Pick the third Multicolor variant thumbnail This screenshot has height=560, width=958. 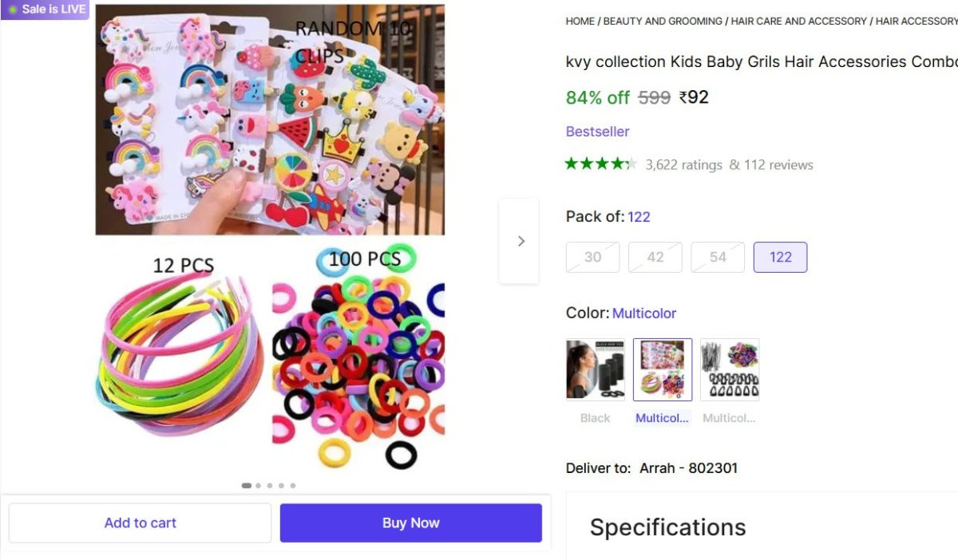coord(730,369)
